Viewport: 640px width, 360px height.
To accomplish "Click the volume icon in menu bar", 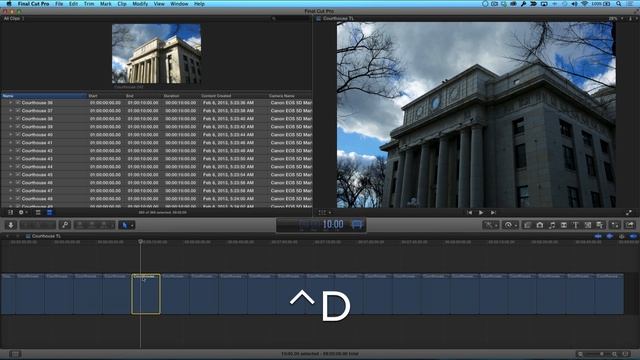I will [574, 4].
